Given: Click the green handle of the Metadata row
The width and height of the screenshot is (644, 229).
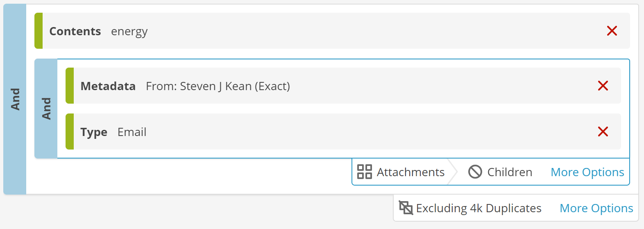Looking at the screenshot, I should pos(70,86).
